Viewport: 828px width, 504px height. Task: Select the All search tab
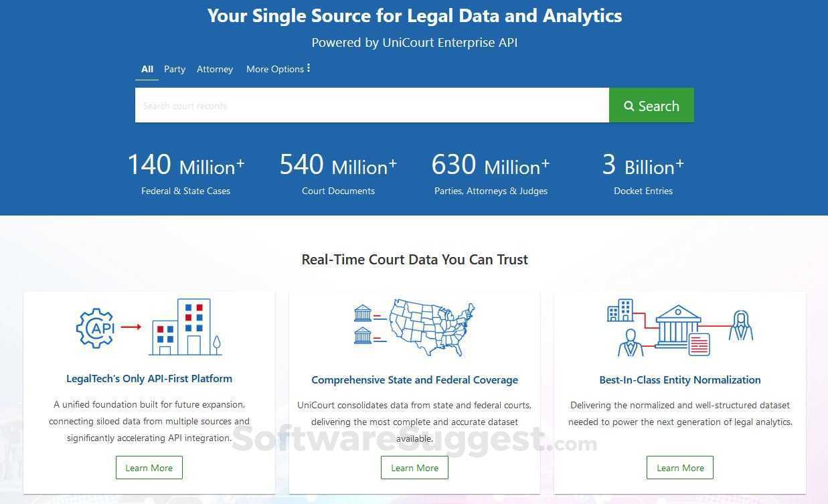tap(147, 69)
